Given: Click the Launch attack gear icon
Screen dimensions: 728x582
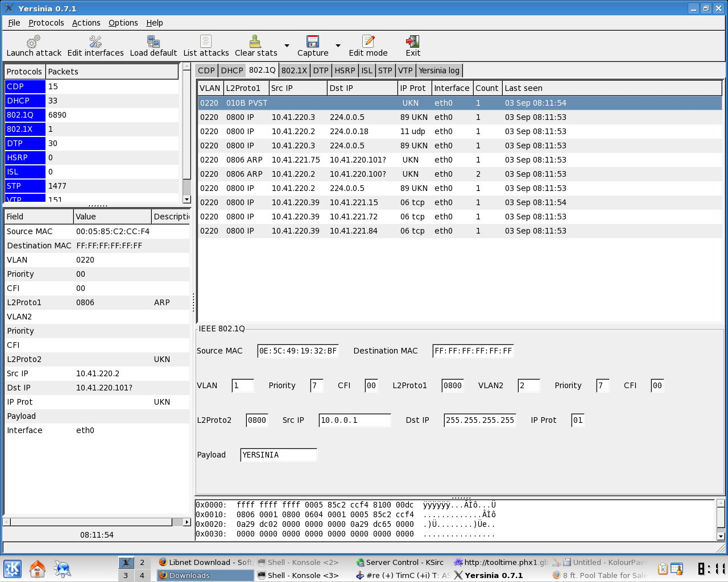Looking at the screenshot, I should tap(34, 41).
